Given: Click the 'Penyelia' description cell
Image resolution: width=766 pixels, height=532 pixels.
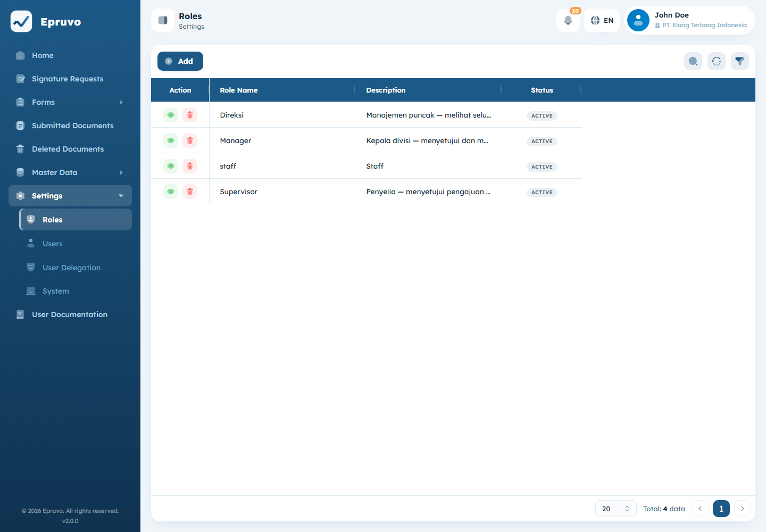Looking at the screenshot, I should [429, 192].
